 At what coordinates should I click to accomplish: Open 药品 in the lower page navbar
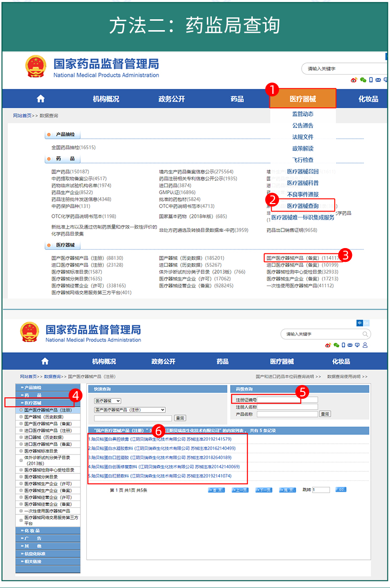tap(223, 362)
